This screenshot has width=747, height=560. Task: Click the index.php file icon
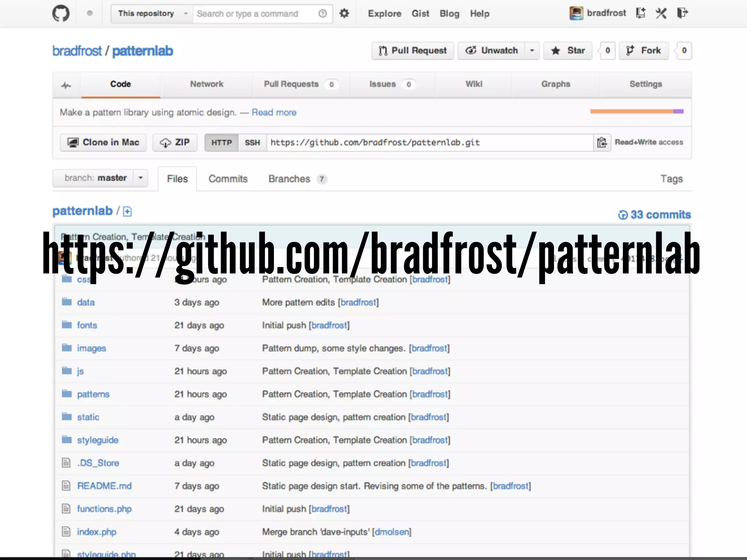click(x=66, y=532)
